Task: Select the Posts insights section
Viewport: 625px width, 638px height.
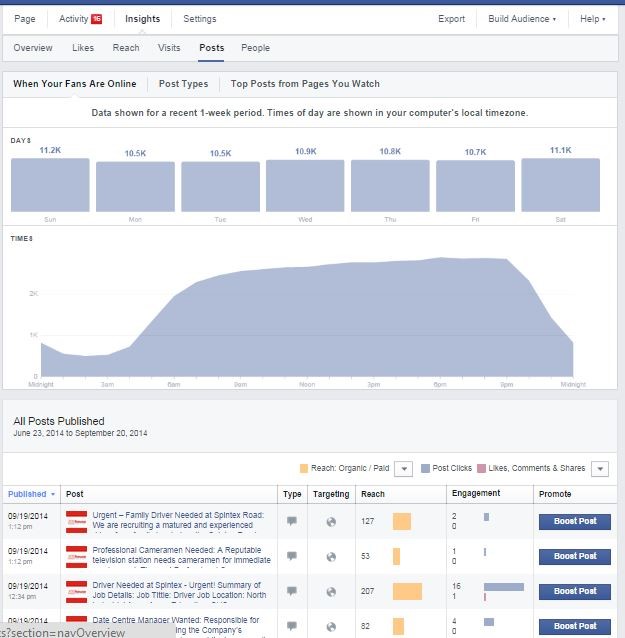Action: pyautogui.click(x=212, y=48)
